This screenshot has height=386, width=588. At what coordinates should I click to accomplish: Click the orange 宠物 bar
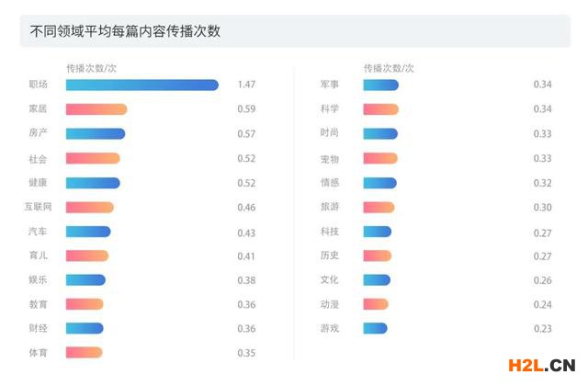[x=379, y=158]
